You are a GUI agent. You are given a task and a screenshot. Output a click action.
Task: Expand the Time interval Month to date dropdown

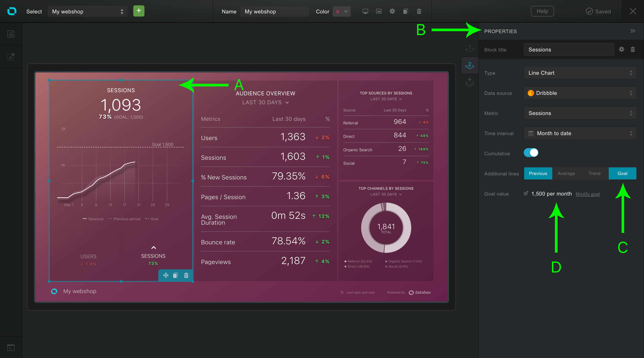click(x=580, y=133)
